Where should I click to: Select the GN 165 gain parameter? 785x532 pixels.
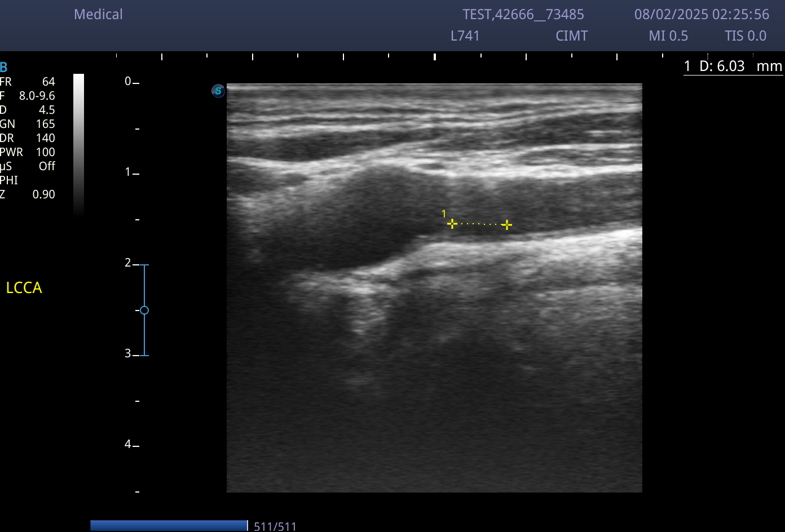[x=28, y=124]
